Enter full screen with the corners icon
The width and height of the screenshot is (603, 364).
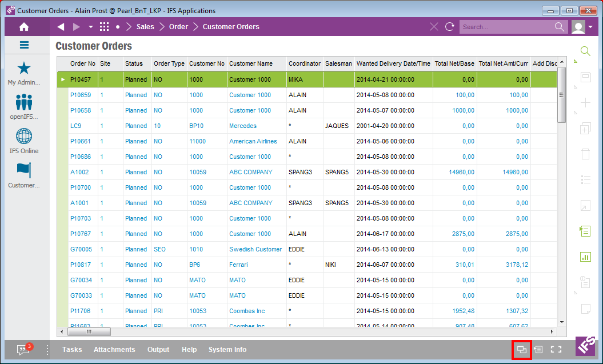point(556,350)
